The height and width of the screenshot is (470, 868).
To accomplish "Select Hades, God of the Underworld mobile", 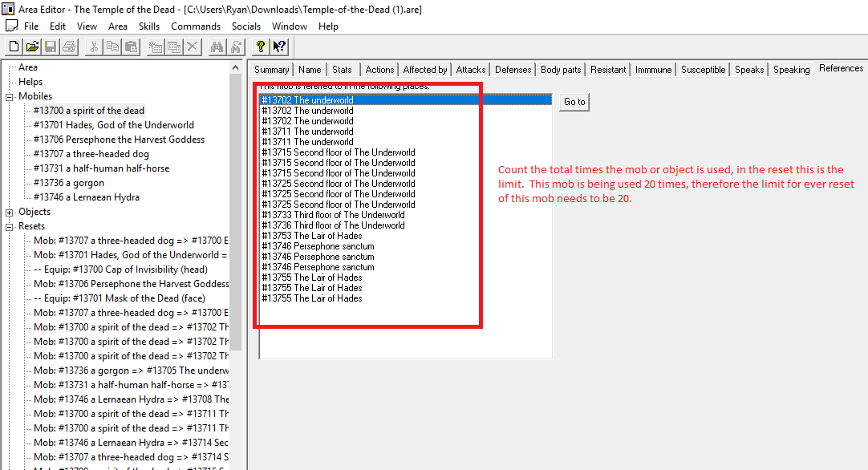I will [x=113, y=125].
